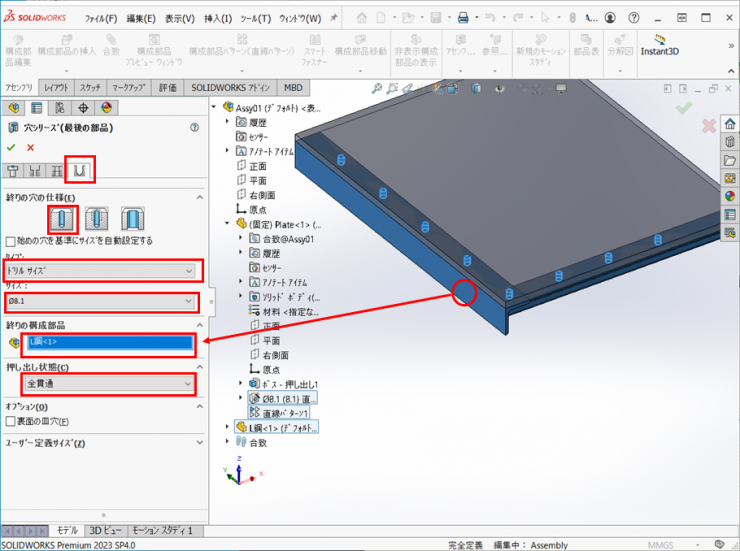Open the DisplayManager color wheel tab

click(x=105, y=108)
